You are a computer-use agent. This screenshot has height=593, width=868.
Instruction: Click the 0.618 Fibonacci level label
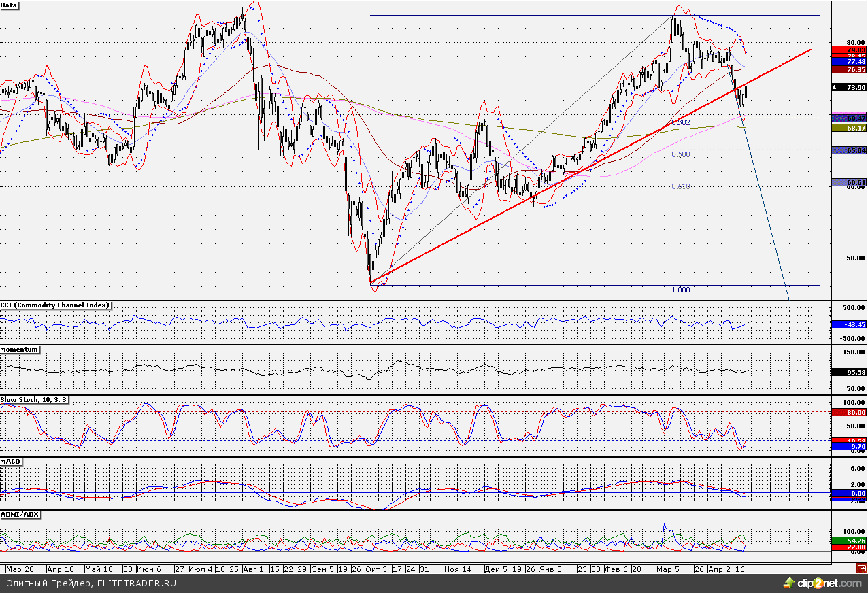[x=681, y=186]
